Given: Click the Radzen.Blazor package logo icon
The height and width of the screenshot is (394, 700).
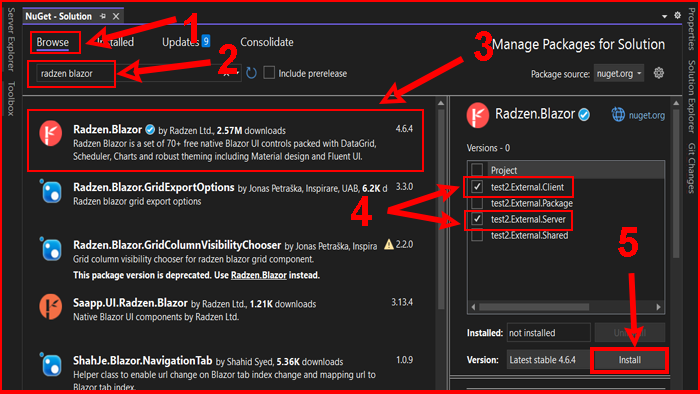Looking at the screenshot, I should coord(50,133).
